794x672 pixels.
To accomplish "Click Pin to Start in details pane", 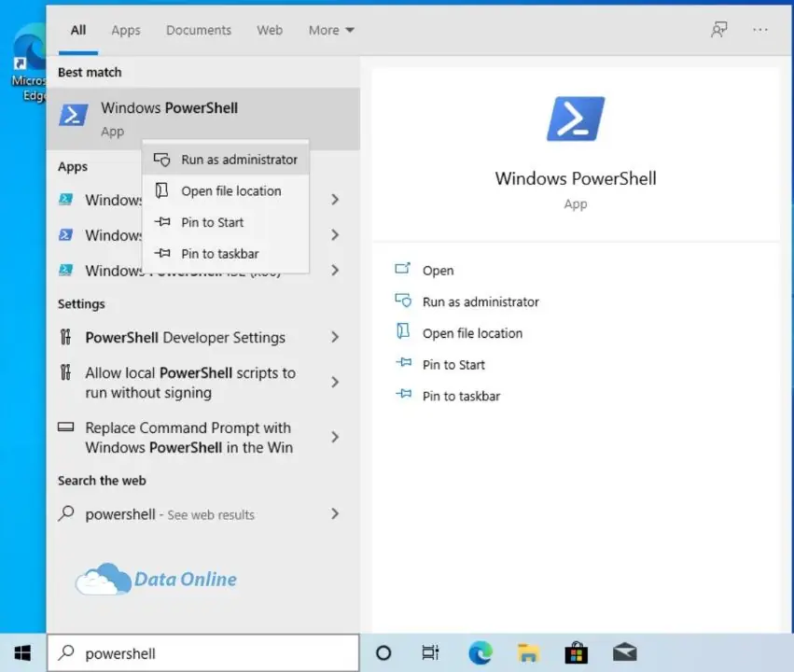I will tap(453, 365).
